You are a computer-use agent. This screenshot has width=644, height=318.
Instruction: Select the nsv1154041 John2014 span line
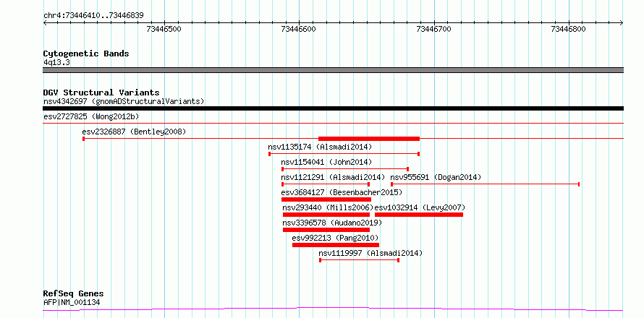click(345, 169)
